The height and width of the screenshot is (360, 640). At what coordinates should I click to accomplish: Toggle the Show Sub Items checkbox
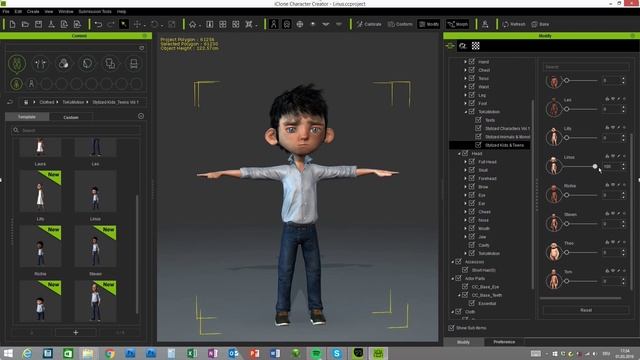click(451, 328)
